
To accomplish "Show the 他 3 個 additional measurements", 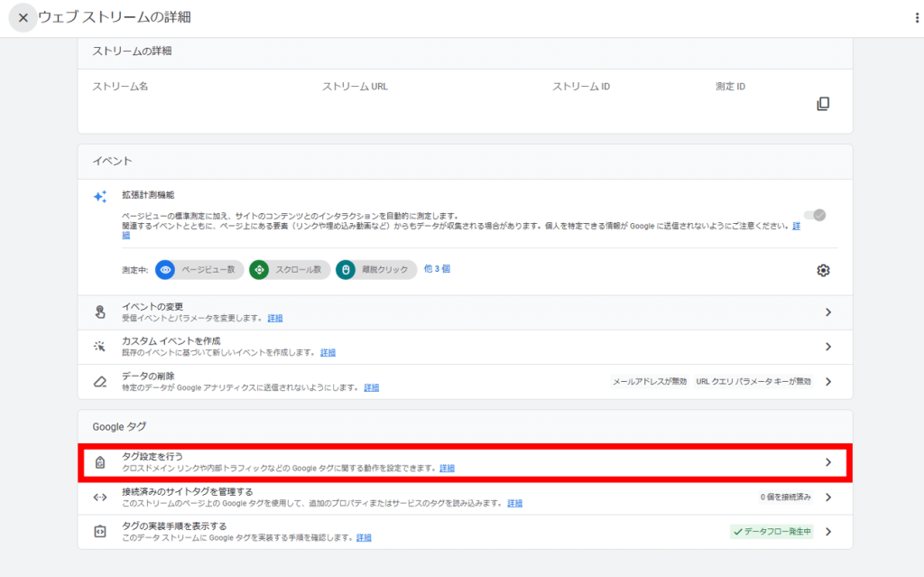I will pyautogui.click(x=438, y=269).
